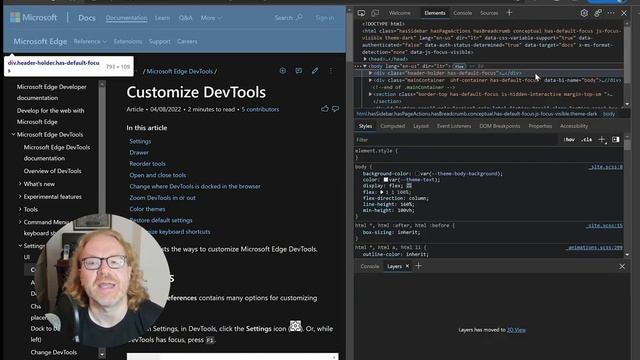Click Change where DevTools is docked link

click(x=195, y=186)
